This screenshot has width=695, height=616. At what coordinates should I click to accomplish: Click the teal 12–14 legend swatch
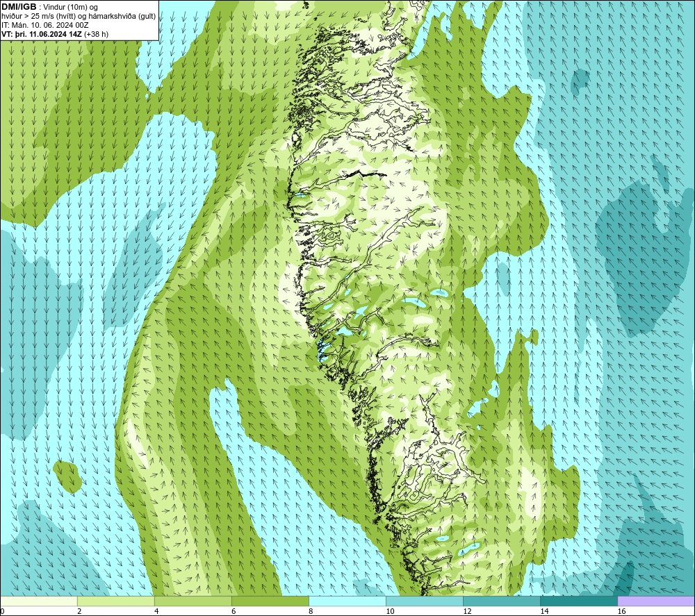click(x=501, y=601)
